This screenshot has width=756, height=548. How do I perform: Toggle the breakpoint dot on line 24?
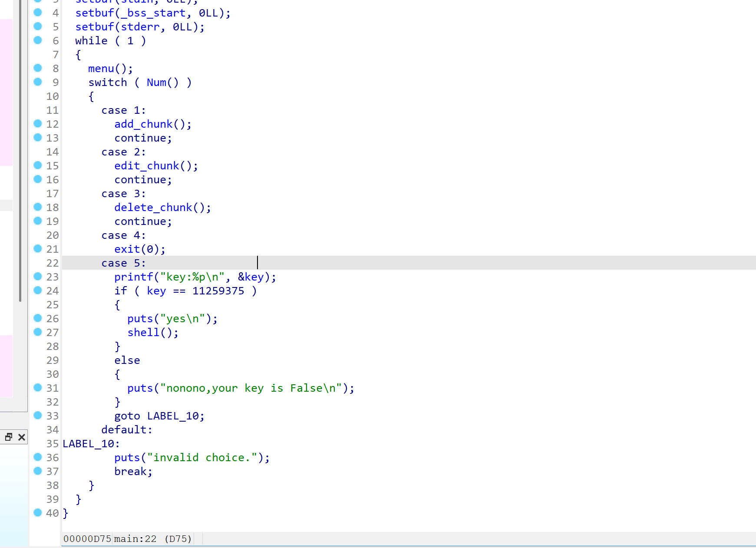38,291
